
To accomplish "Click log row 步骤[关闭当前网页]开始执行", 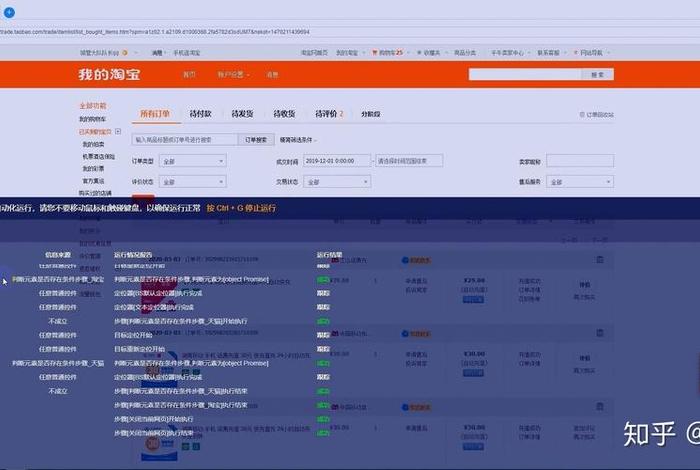I will pyautogui.click(x=154, y=419).
